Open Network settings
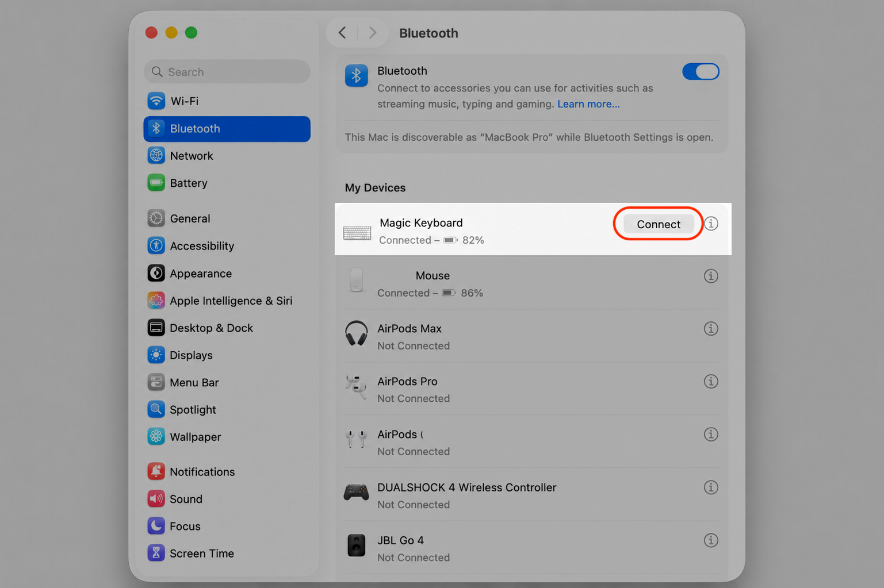Screen dimensions: 884x588 pyautogui.click(x=227, y=156)
